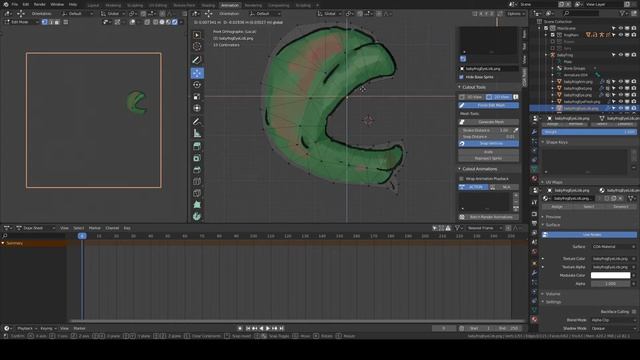640x360 pixels.
Task: Select the Inset Faces tool
Action: point(197,158)
